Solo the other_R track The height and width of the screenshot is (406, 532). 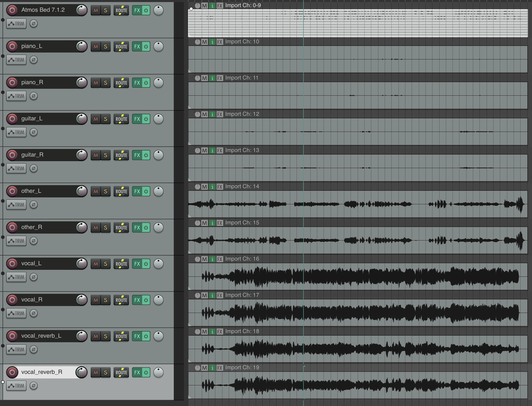coord(105,228)
